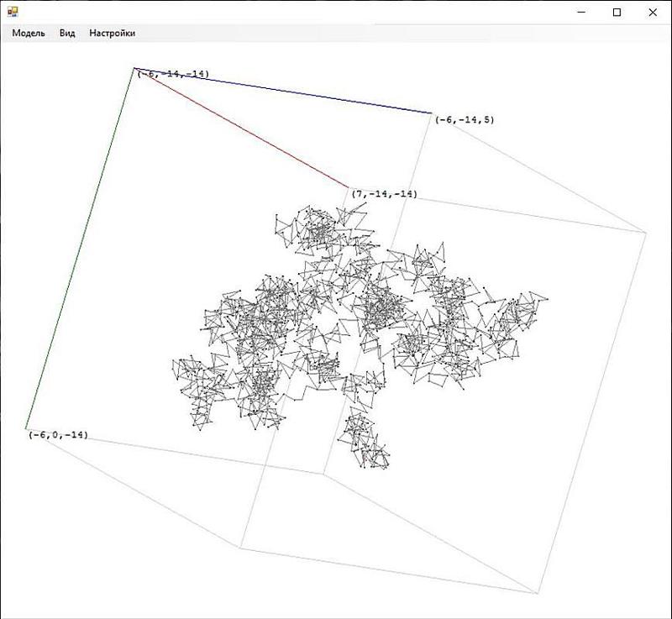Screen dimensions: 672x619
Task: Select the green axis line
Action: 80,249
